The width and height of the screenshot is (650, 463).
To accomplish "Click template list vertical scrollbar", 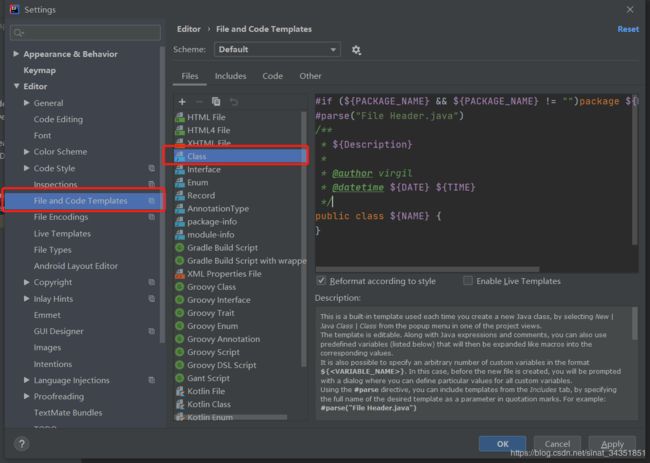I will pyautogui.click(x=304, y=238).
